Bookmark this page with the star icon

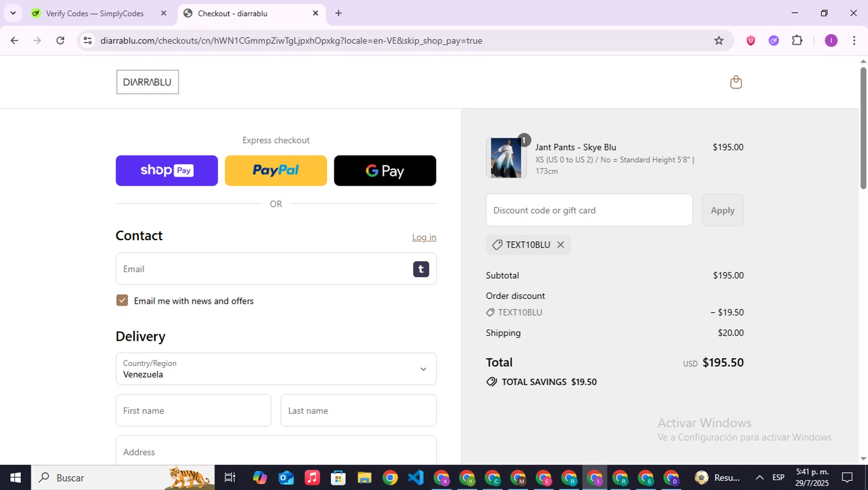(719, 40)
